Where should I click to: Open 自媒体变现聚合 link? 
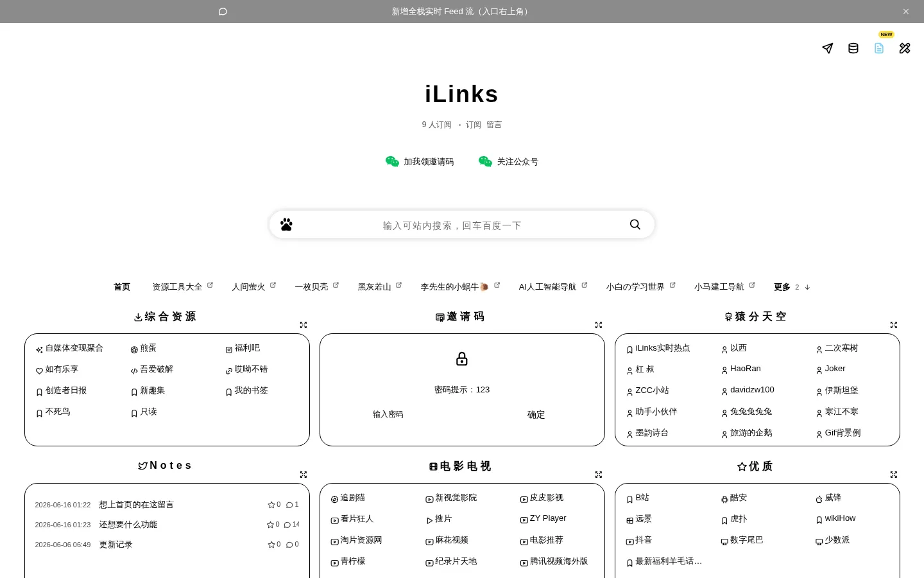(69, 348)
